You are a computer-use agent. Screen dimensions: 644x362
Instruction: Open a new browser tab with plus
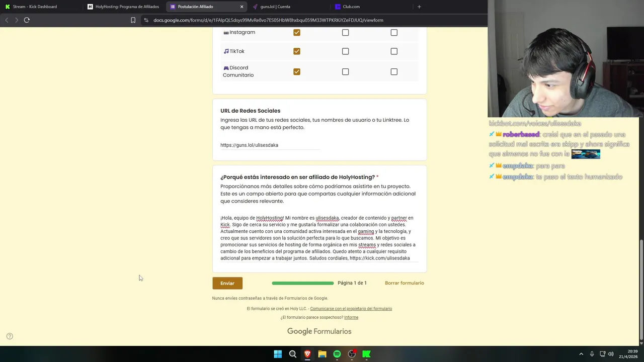coord(419,7)
